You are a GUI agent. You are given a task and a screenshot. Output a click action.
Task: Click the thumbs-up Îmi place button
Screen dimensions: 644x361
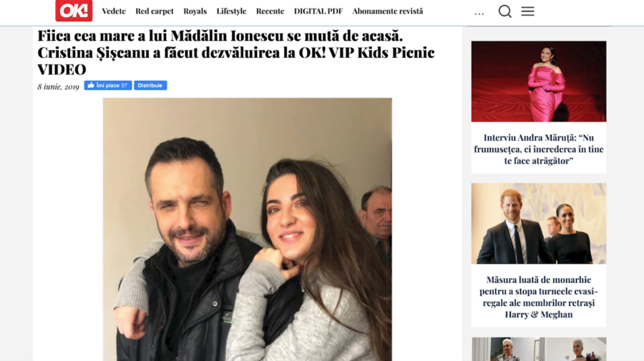pos(108,85)
